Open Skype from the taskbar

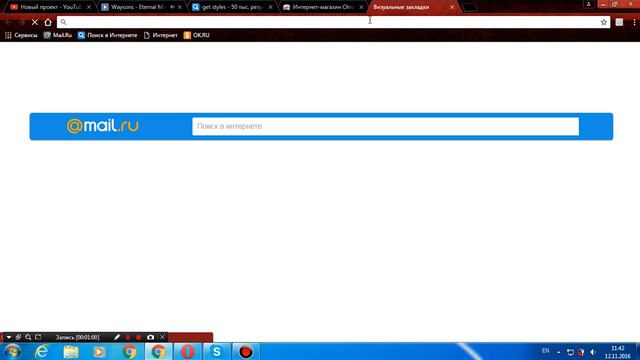coord(216,351)
